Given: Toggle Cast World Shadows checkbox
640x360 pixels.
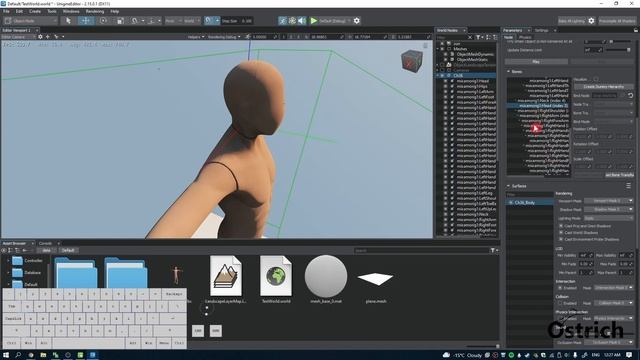Looking at the screenshot, I should pyautogui.click(x=561, y=233).
